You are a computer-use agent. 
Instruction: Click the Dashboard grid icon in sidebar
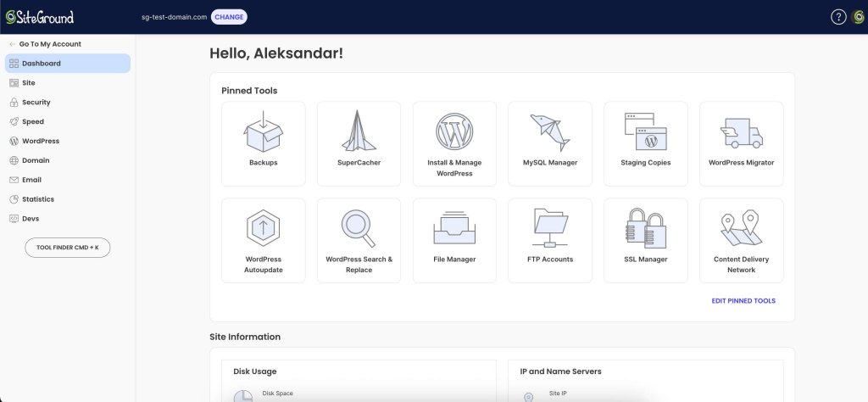pos(14,63)
